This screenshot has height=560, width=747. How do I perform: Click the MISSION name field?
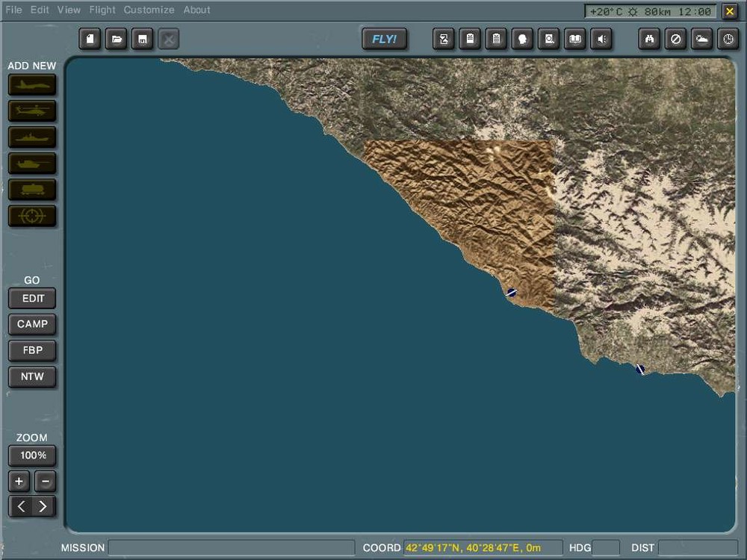click(232, 547)
